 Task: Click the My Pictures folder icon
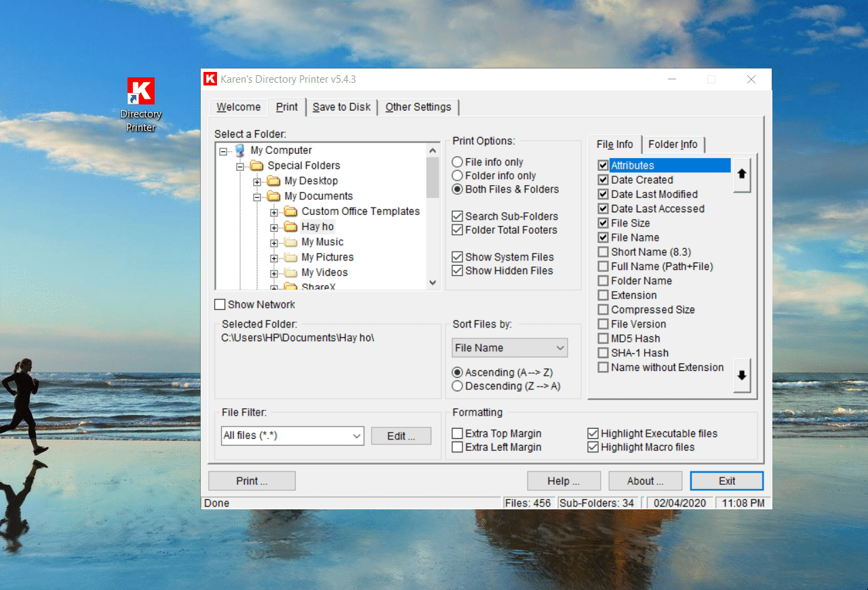click(290, 257)
